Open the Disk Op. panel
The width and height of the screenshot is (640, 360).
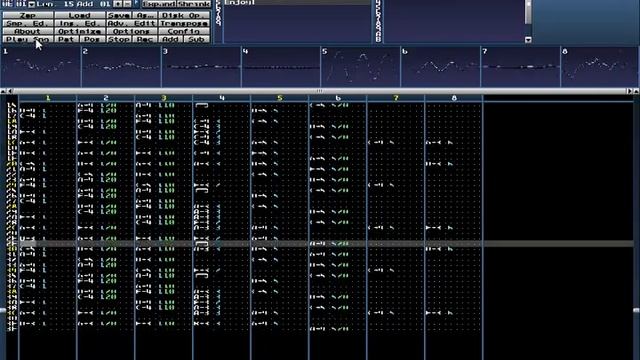pos(184,16)
